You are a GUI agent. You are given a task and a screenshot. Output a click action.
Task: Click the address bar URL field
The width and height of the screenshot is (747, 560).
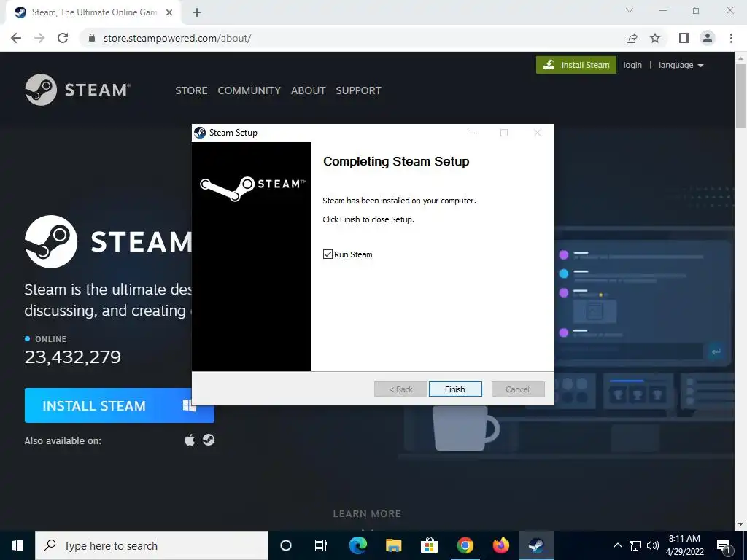coord(352,38)
